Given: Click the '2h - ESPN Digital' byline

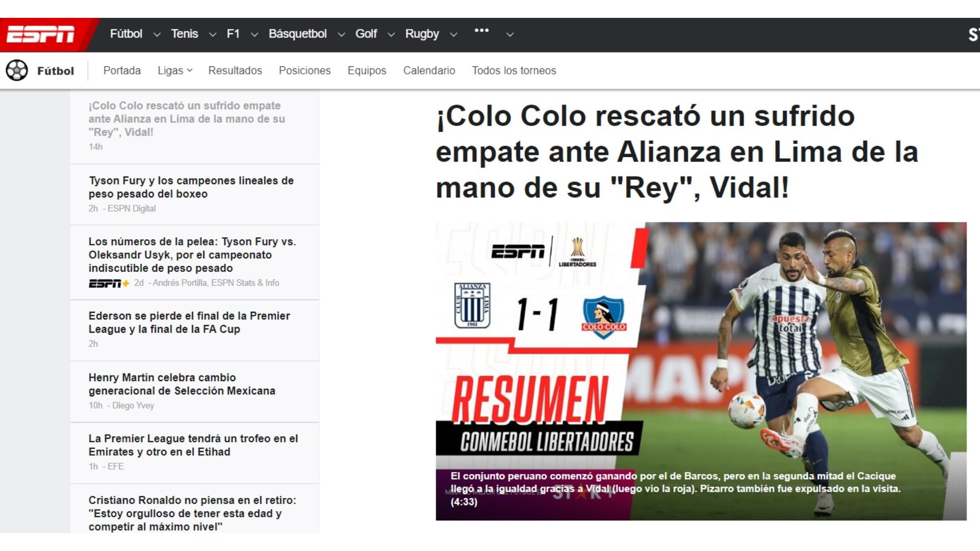Looking at the screenshot, I should coord(122,209).
